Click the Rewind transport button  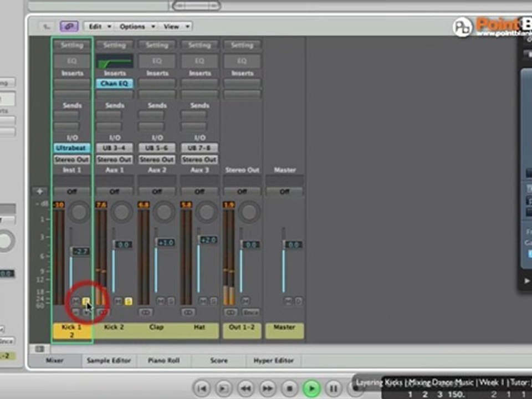(245, 388)
